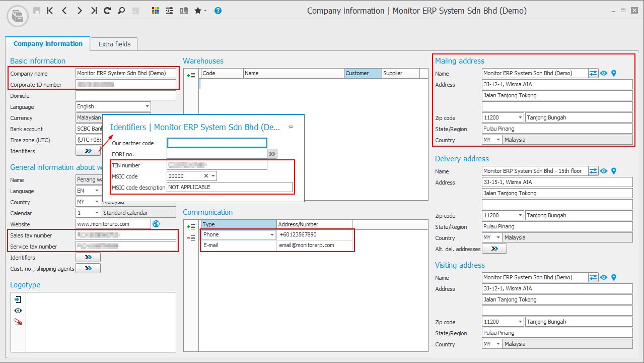
Task: Click the TIN number field
Action: (217, 165)
